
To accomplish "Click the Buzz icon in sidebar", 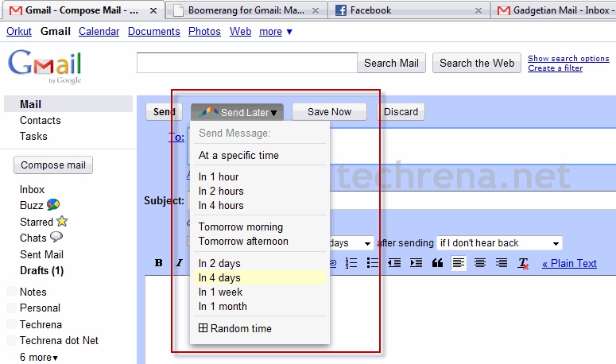I will 53,204.
